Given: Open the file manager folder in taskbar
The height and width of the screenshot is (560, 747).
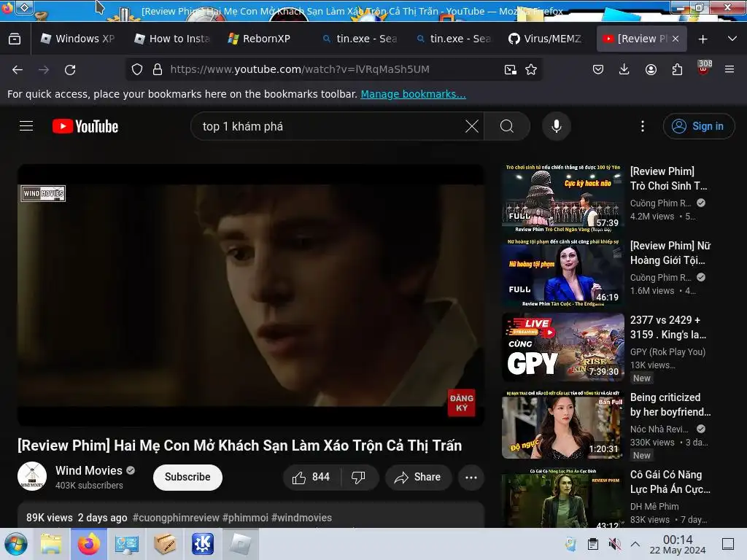Looking at the screenshot, I should click(x=51, y=544).
